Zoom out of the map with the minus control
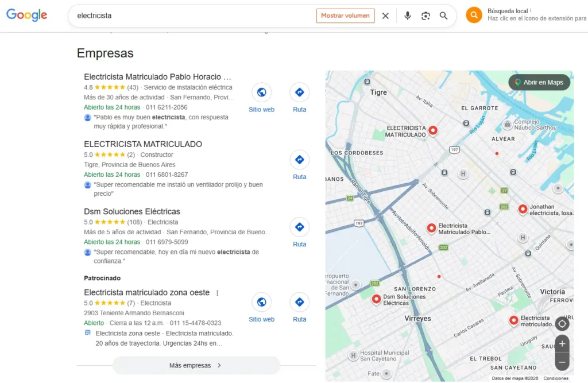 click(562, 362)
